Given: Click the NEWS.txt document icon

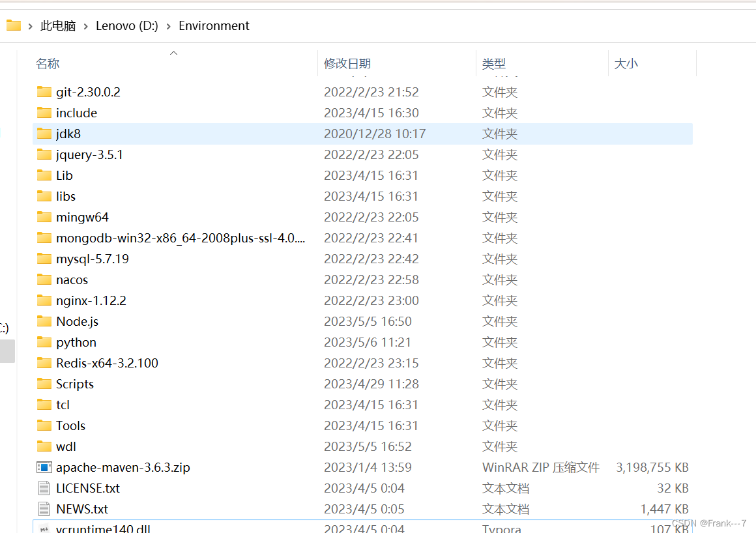Looking at the screenshot, I should click(x=44, y=509).
